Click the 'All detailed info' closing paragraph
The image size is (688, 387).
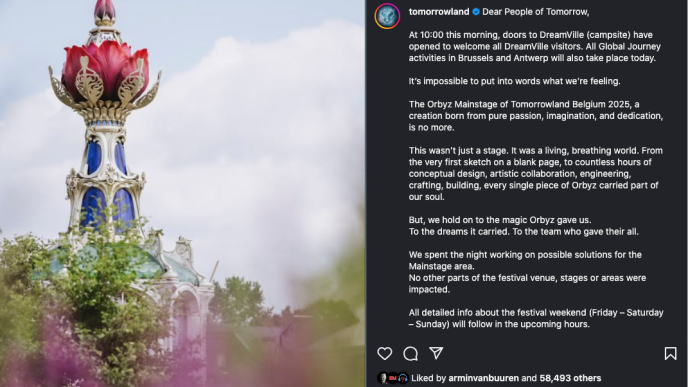pos(536,318)
